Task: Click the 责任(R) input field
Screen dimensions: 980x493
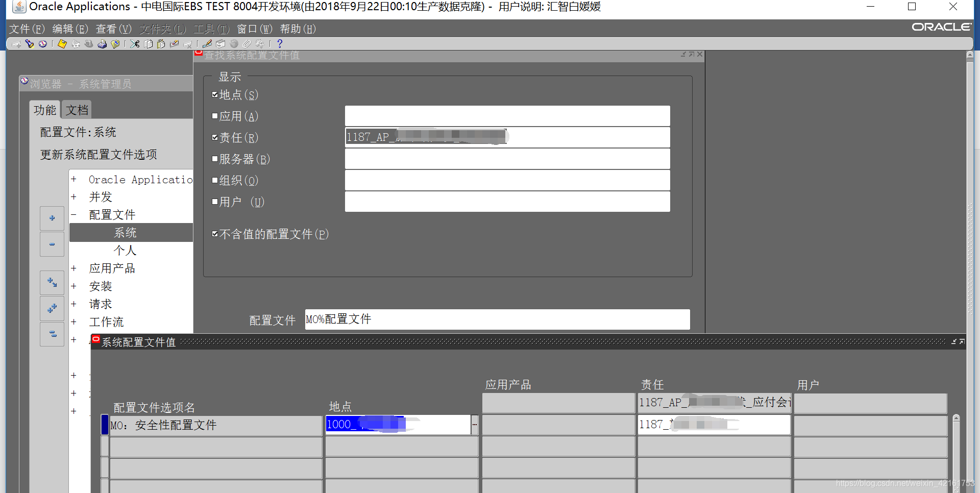Action: coord(507,137)
